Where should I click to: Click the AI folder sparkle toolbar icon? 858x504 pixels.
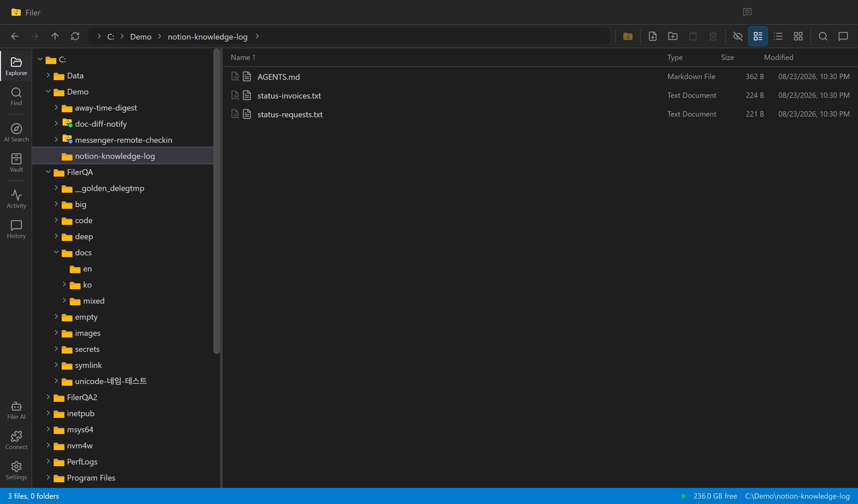tap(628, 37)
